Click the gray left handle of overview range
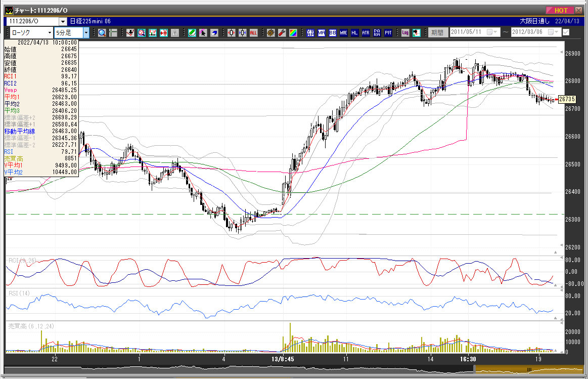Image resolution: width=588 pixels, height=379 pixels. point(475,370)
